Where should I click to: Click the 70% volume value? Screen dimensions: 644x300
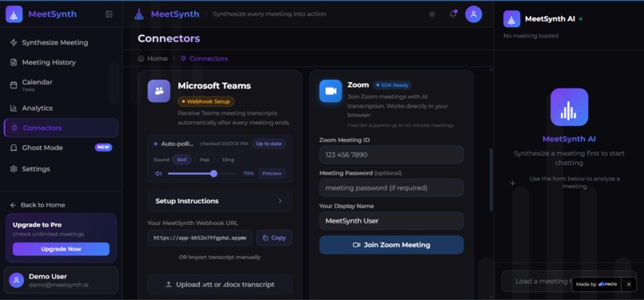(x=248, y=174)
